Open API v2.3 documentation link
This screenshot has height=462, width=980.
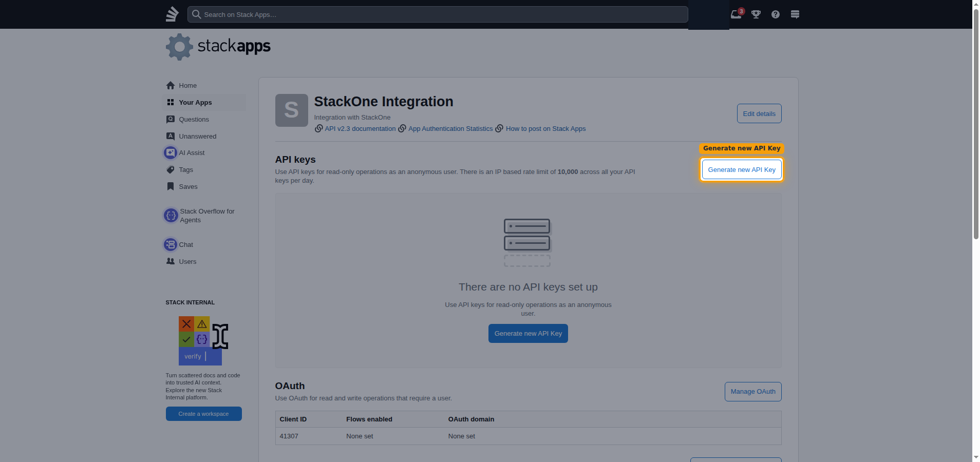click(360, 129)
